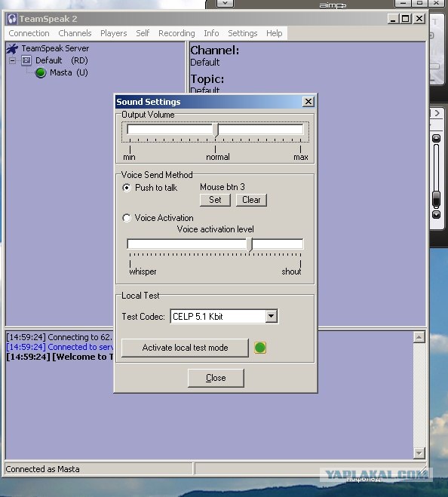Viewport: 448px width, 497px height.
Task: Open the Settings menu
Action: [243, 33]
